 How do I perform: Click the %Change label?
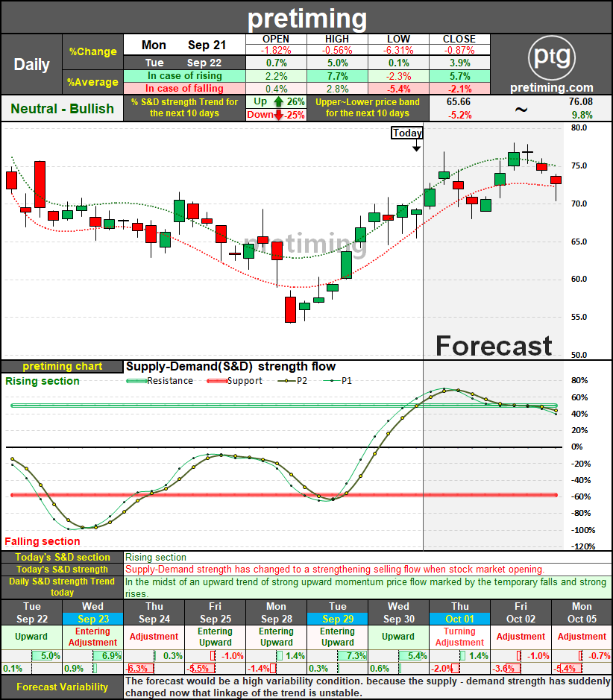(x=93, y=51)
